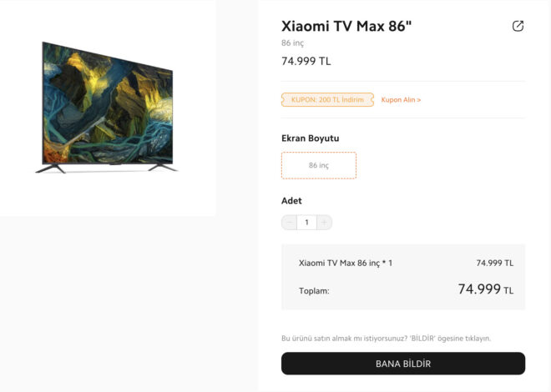The image size is (551, 392).
Task: Click the Xiaomi TV product image
Action: point(108,107)
